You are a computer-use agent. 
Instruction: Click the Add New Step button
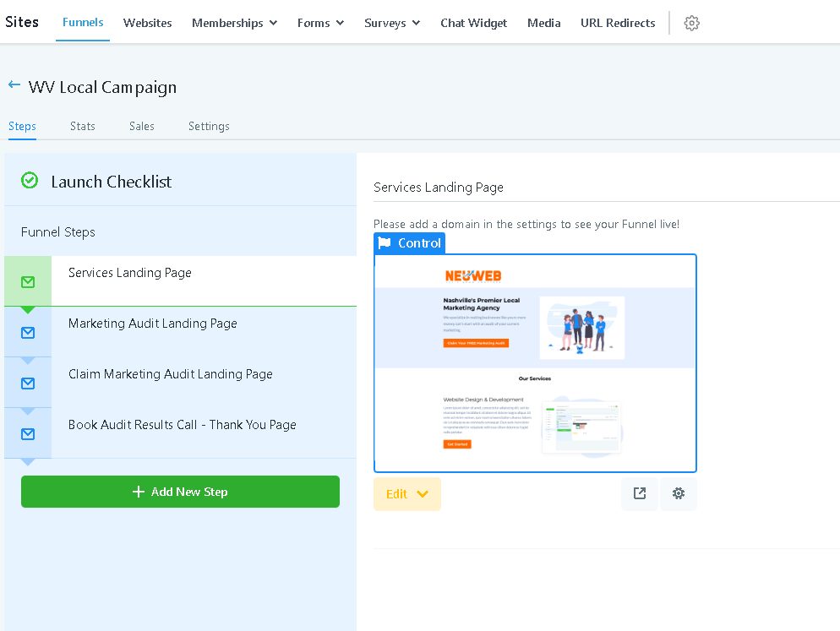pyautogui.click(x=180, y=492)
